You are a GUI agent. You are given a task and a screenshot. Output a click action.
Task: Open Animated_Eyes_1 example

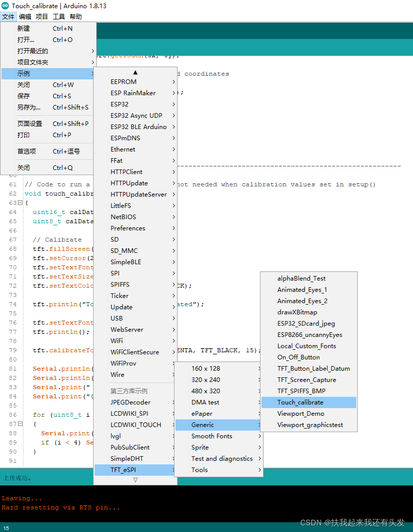click(x=309, y=289)
